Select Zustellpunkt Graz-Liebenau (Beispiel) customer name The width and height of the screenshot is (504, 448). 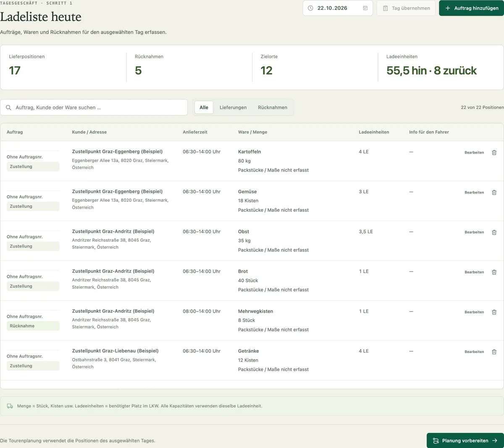click(x=115, y=351)
